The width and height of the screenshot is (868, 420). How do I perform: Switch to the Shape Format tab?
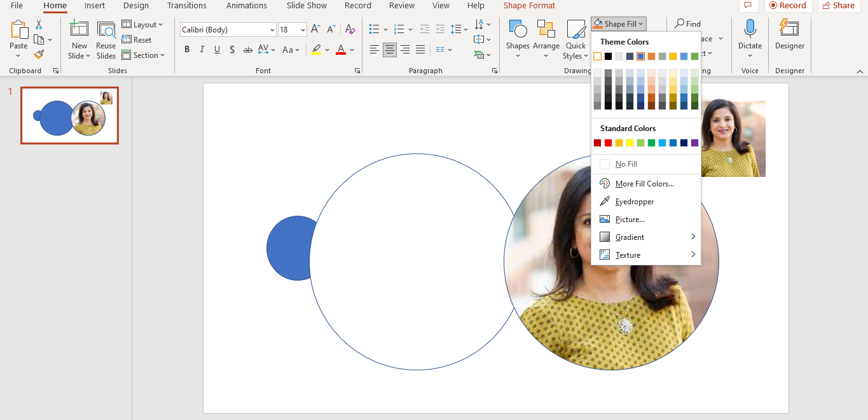pos(529,6)
